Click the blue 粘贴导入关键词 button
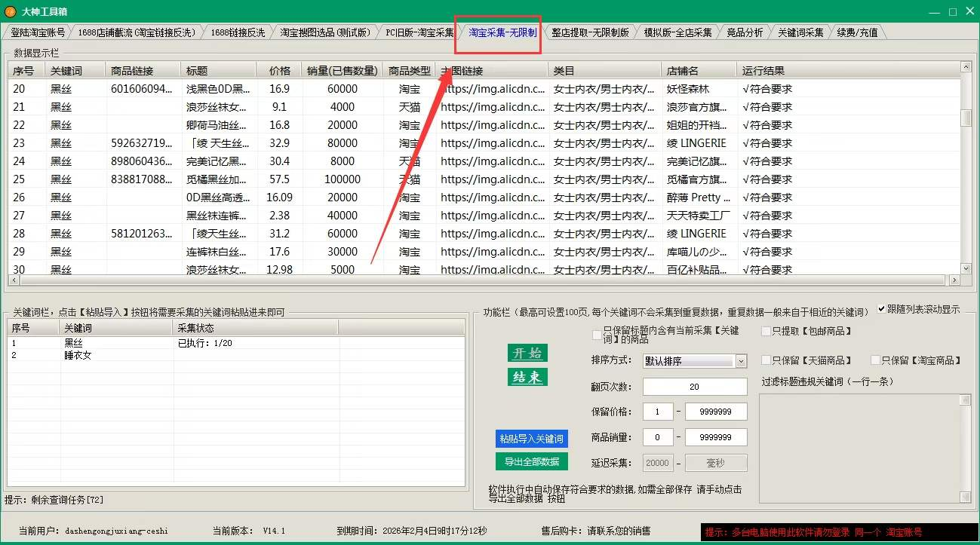This screenshot has width=980, height=545. [532, 439]
